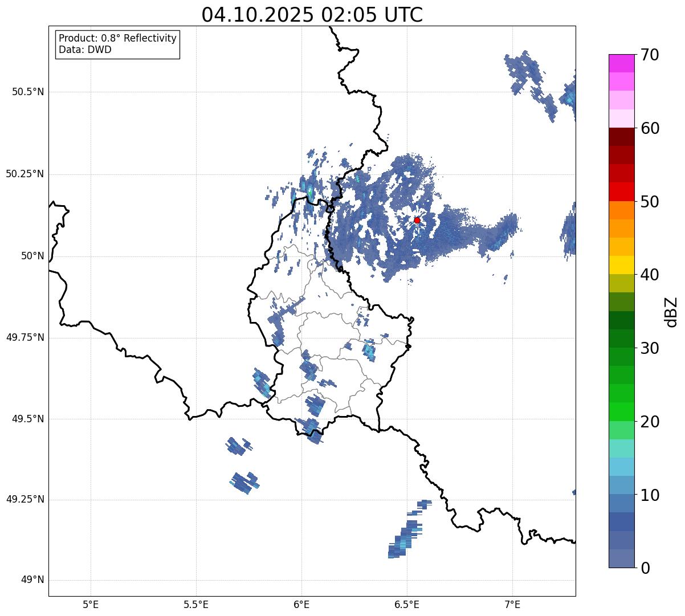Image resolution: width=685 pixels, height=616 pixels.
Task: Click the '6.5°E' longitude label
Action: [x=407, y=604]
